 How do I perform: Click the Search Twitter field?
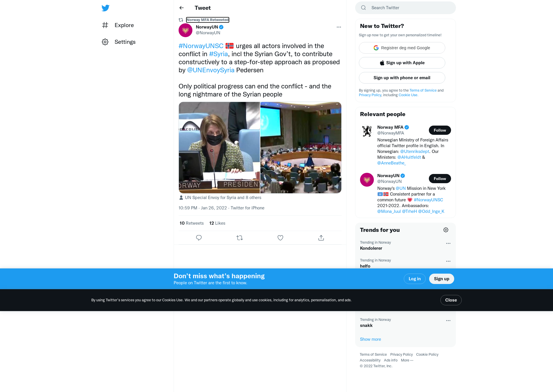[406, 8]
